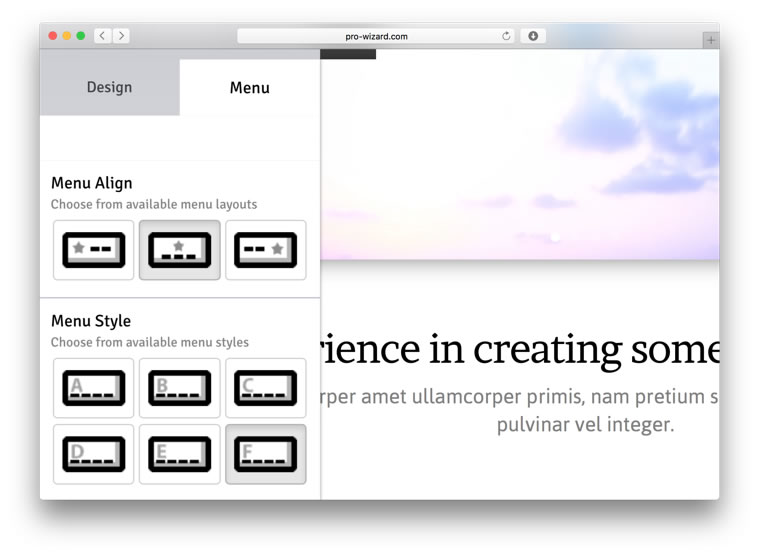Click 'Choose from available menu layouts' text

(x=154, y=204)
